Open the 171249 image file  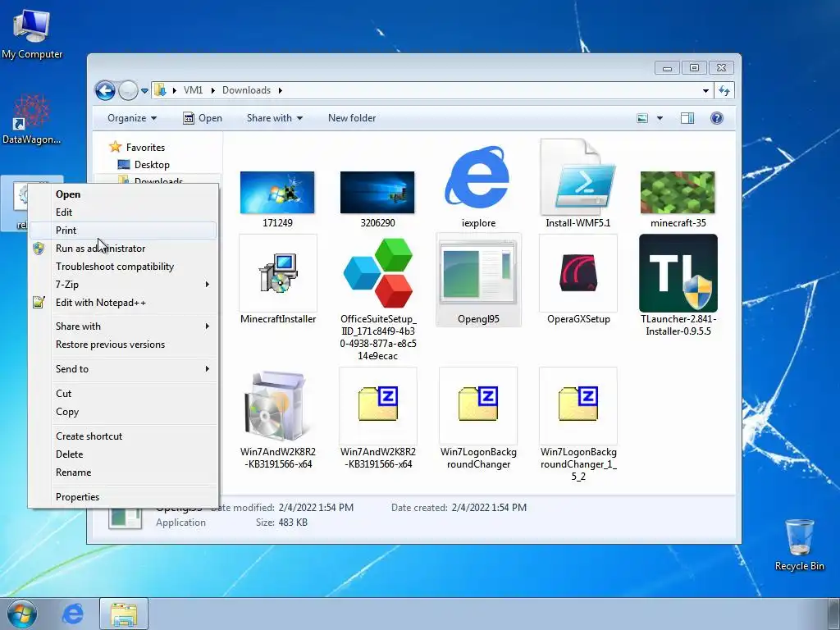(277, 192)
